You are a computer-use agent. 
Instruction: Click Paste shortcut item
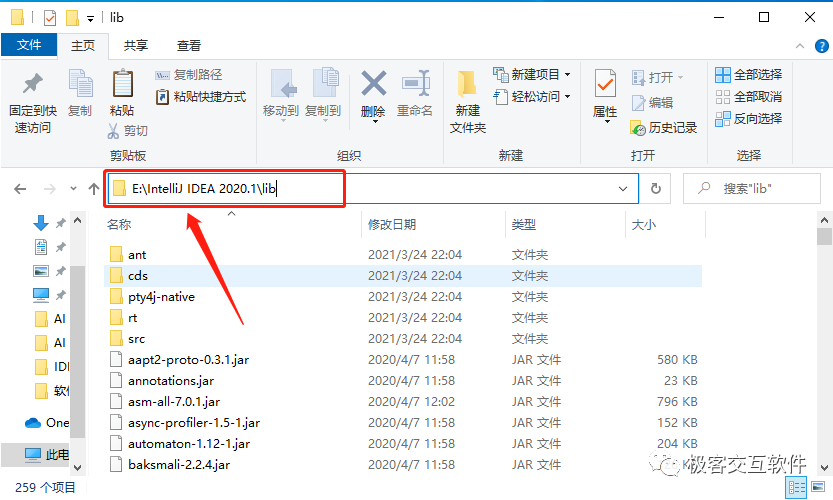click(201, 97)
